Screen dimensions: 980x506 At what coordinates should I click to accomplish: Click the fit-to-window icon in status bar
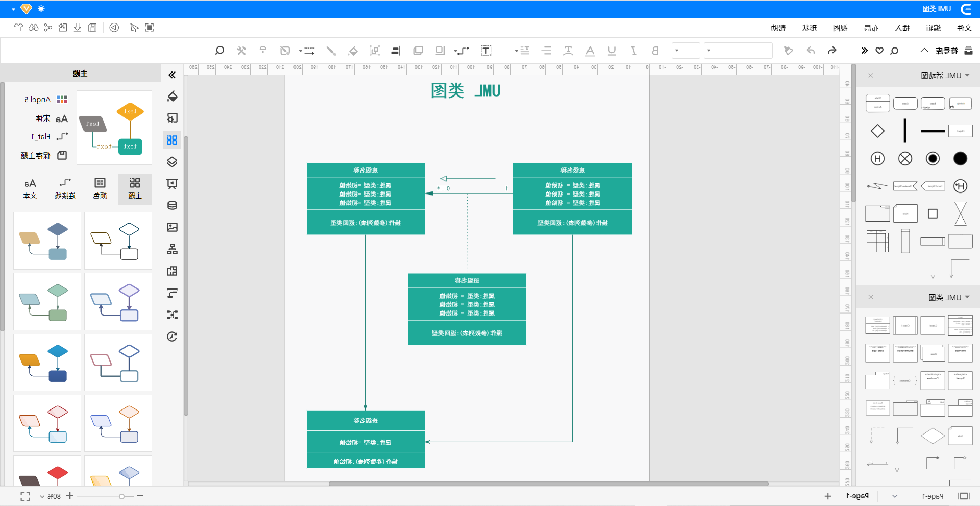(x=25, y=496)
